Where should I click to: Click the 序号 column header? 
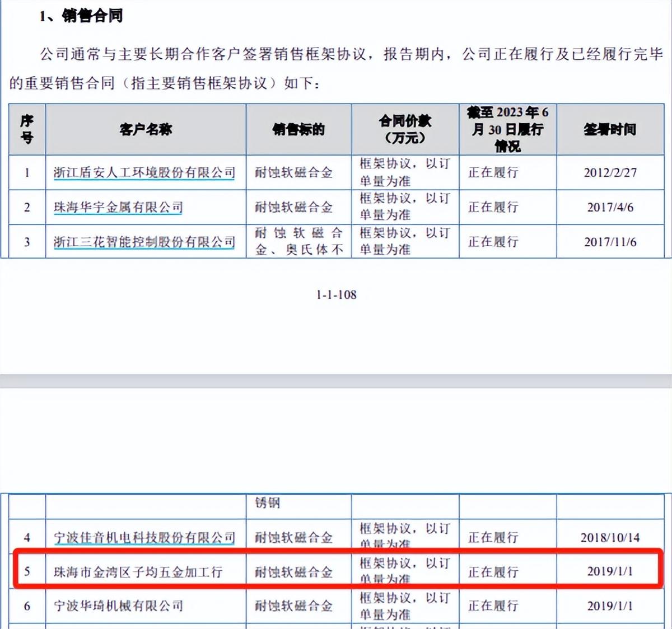pyautogui.click(x=26, y=129)
